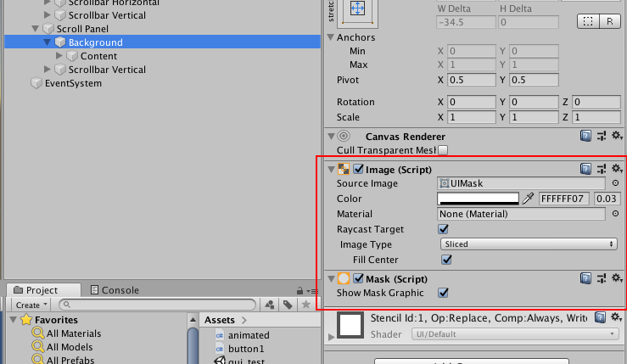Open help for Image (Script) component
627x364 pixels.
pos(585,169)
